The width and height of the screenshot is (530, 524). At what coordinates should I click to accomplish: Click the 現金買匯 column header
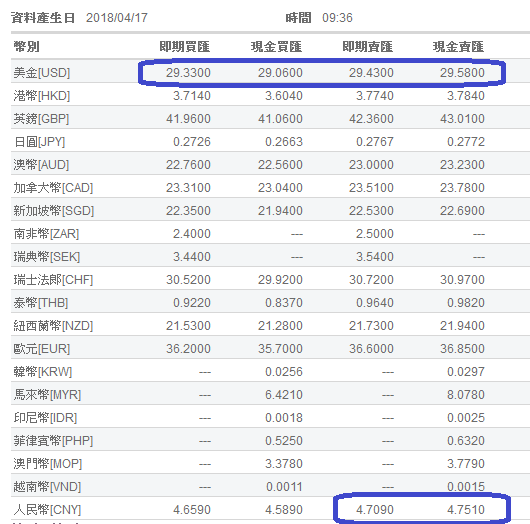point(276,47)
